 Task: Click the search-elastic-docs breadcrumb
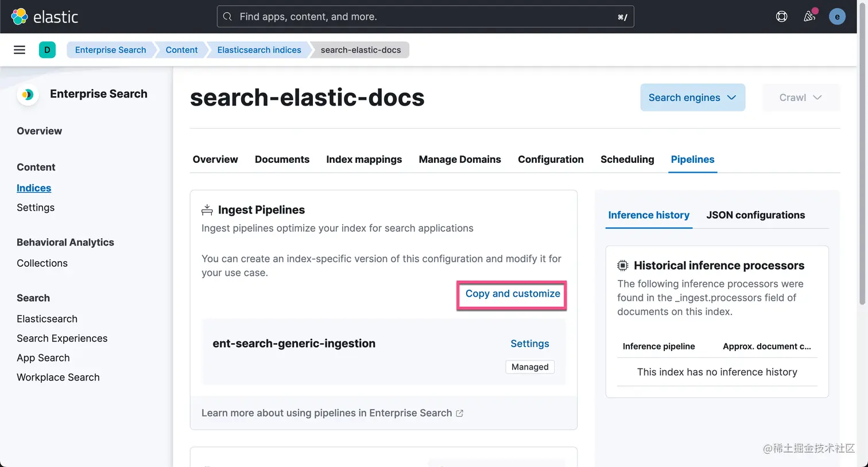361,50
